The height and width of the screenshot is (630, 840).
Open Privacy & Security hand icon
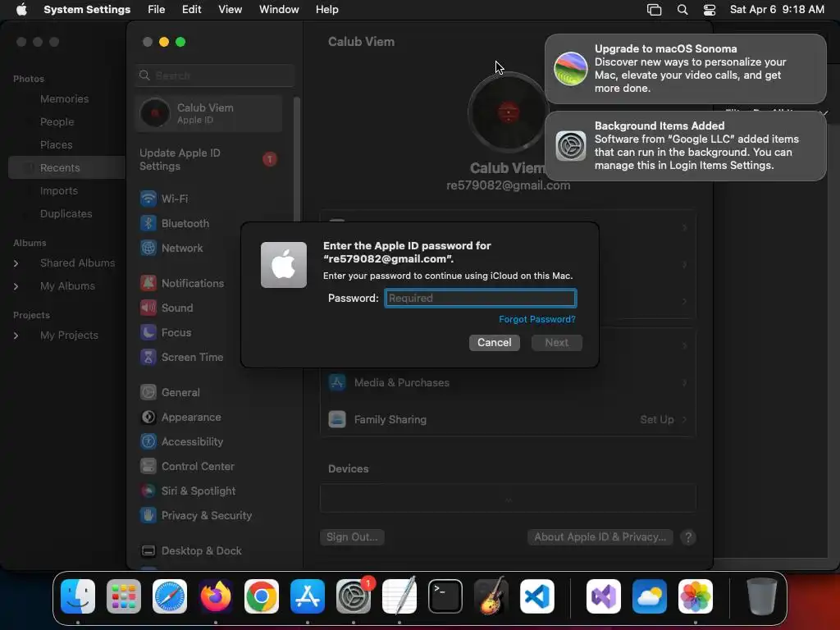[148, 516]
